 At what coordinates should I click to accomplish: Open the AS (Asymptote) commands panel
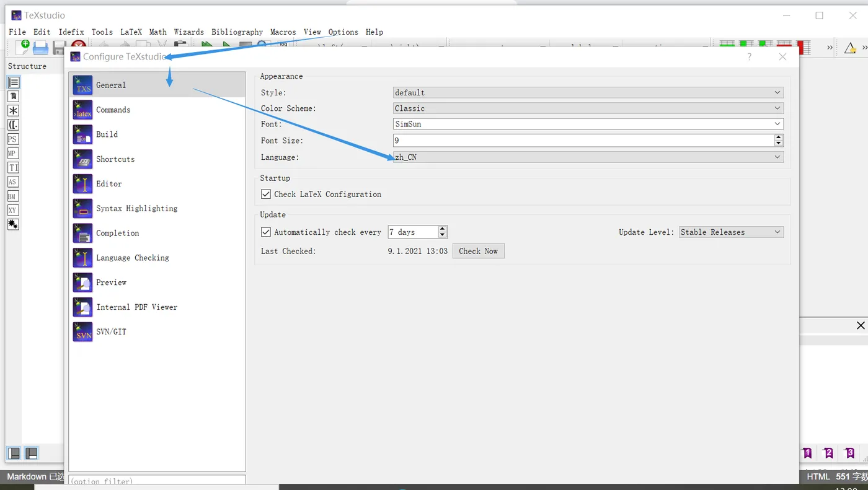point(13,182)
